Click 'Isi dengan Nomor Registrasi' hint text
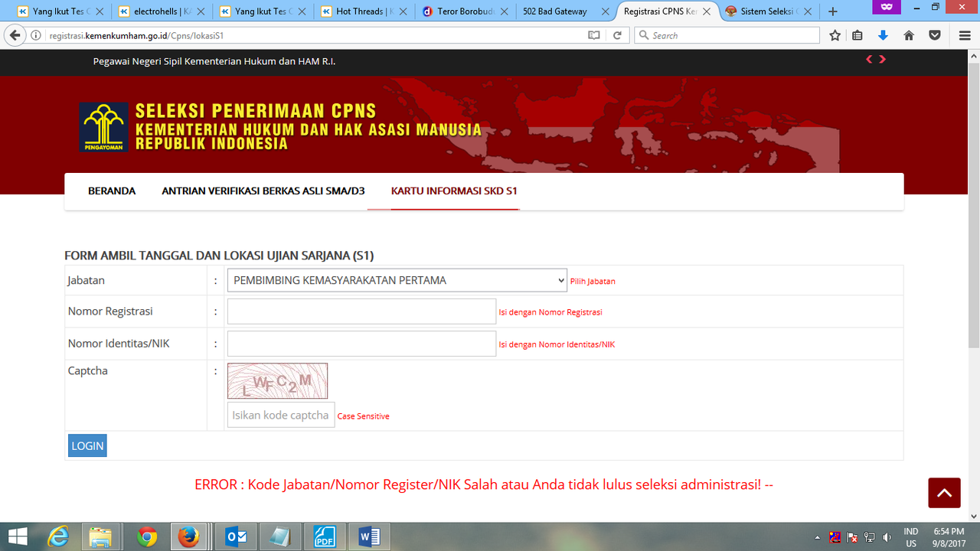980x551 pixels. [550, 312]
